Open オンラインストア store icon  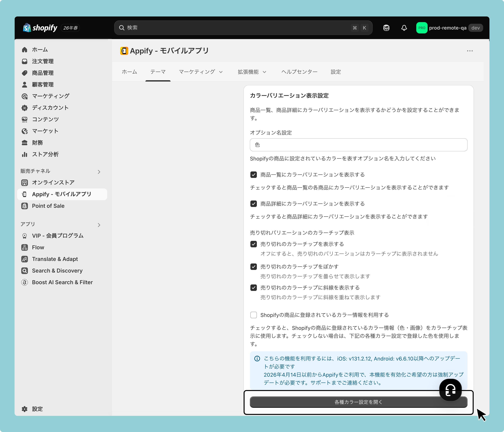click(x=25, y=183)
